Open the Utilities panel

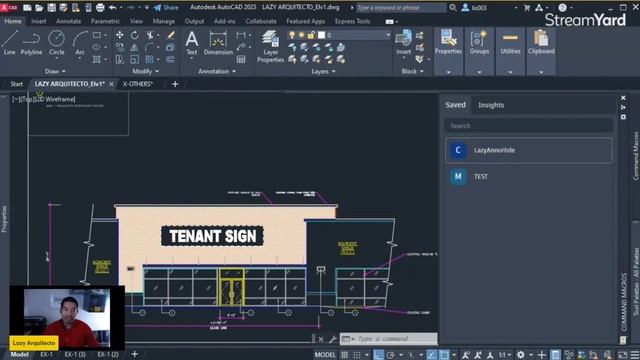coord(510,42)
